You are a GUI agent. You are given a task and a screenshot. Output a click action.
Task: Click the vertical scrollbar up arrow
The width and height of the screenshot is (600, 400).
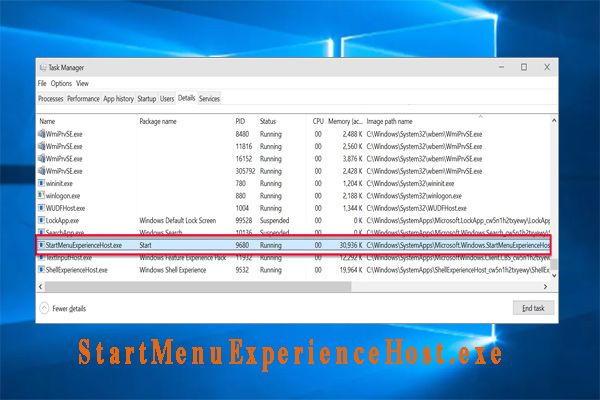coord(554,121)
